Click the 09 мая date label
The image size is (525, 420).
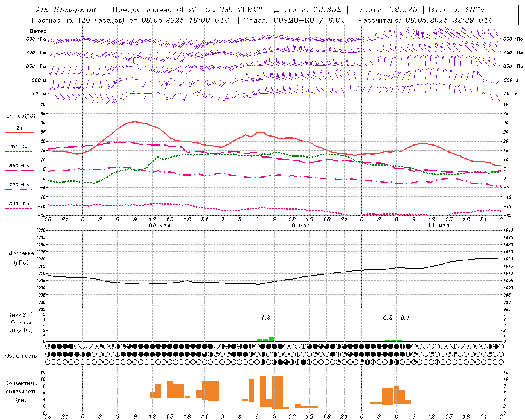click(x=159, y=226)
